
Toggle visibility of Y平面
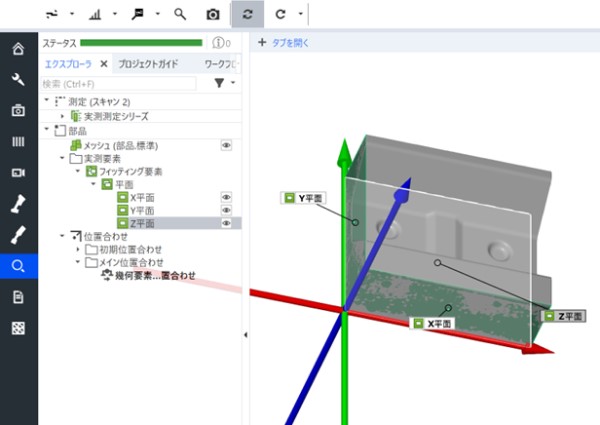coord(226,210)
